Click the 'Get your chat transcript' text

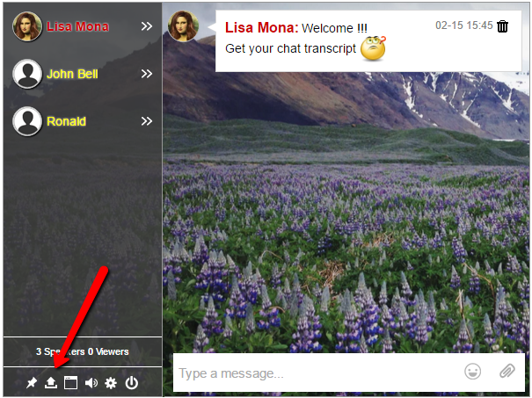coord(291,49)
